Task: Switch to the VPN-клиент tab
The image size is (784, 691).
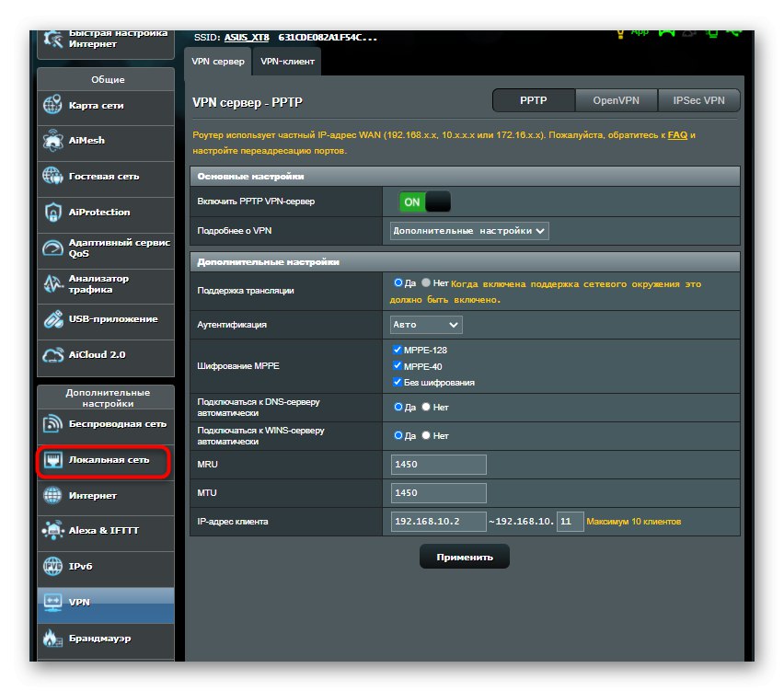Action: pos(287,62)
